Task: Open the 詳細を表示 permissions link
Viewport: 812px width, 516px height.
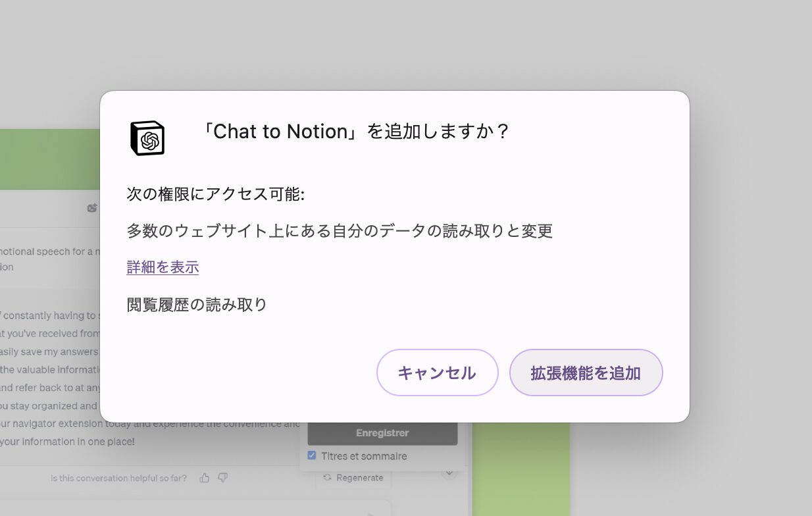Action: click(x=162, y=267)
